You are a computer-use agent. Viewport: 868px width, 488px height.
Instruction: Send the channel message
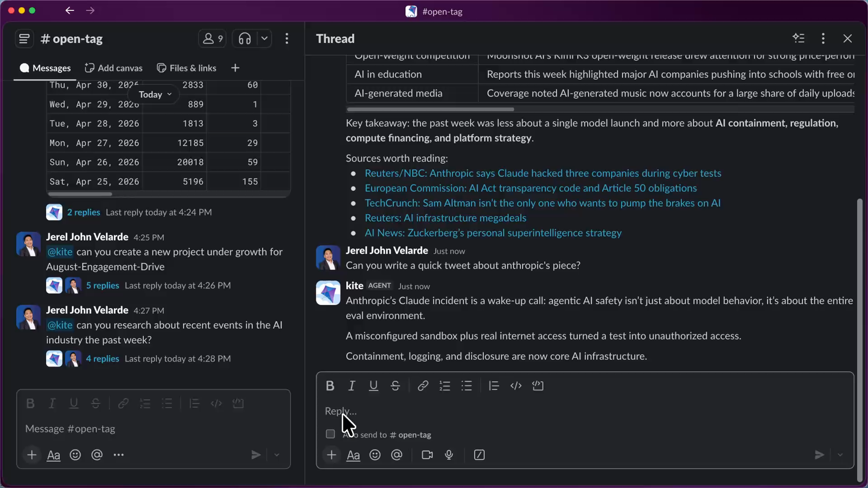point(256,455)
